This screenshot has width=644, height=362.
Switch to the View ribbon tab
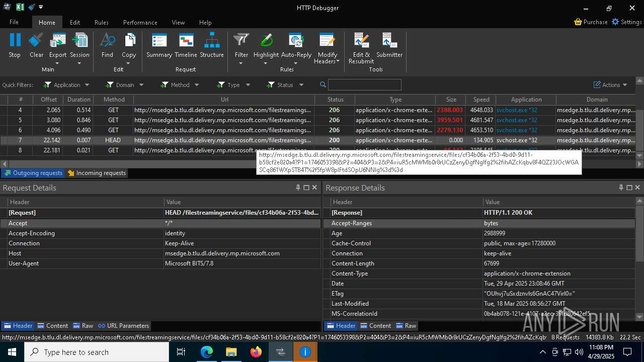[x=178, y=22]
